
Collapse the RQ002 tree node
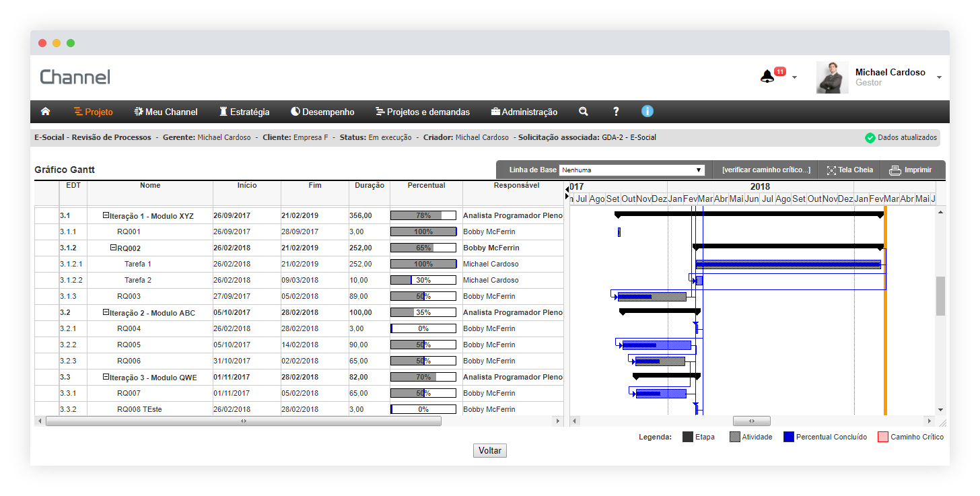pyautogui.click(x=114, y=248)
